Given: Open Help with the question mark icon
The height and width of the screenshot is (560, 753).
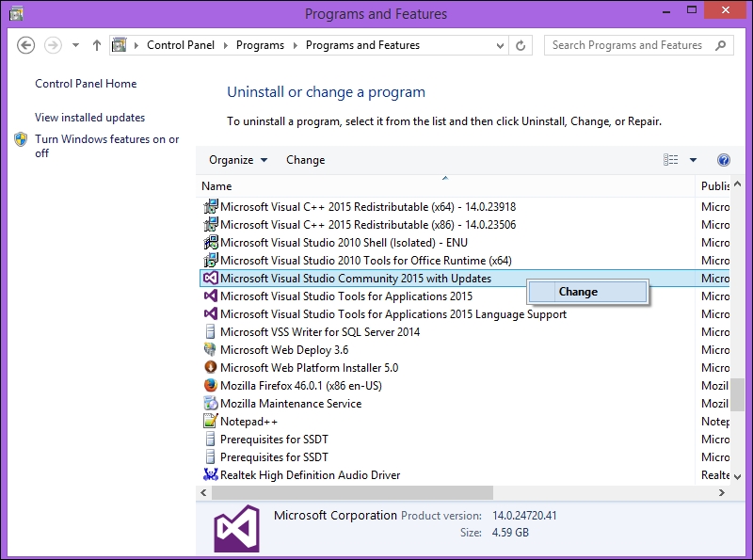Looking at the screenshot, I should click(x=723, y=160).
